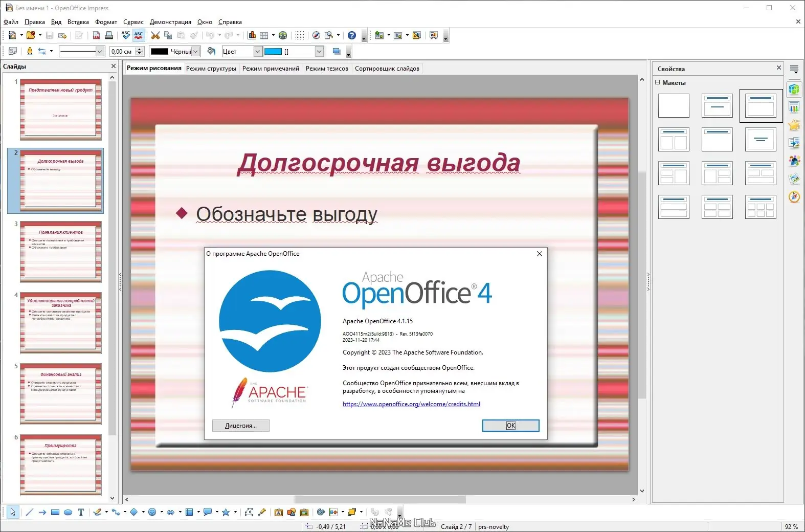The width and height of the screenshot is (805, 532).
Task: Increase line width with the stepper up arrow
Action: click(140, 49)
